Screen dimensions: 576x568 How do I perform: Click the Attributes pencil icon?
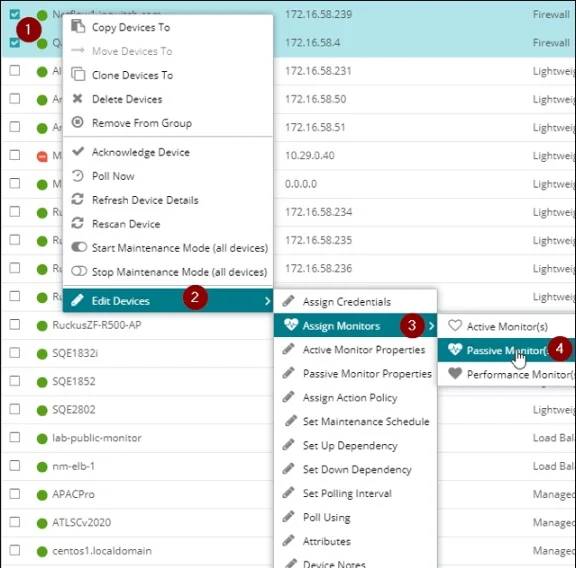coord(288,540)
